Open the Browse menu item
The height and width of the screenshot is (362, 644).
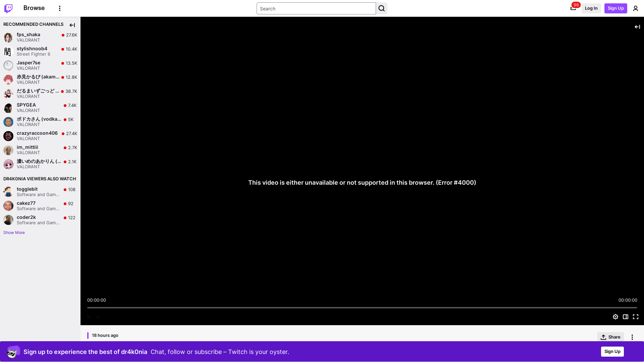click(34, 8)
